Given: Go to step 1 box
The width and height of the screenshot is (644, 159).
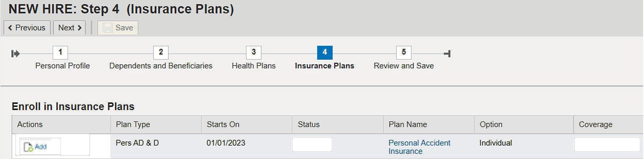Looking at the screenshot, I should tap(60, 52).
